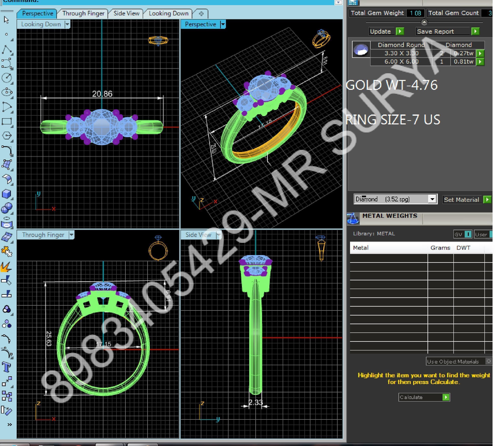This screenshot has width=504, height=446.
Task: Click the Update button
Action: click(386, 32)
